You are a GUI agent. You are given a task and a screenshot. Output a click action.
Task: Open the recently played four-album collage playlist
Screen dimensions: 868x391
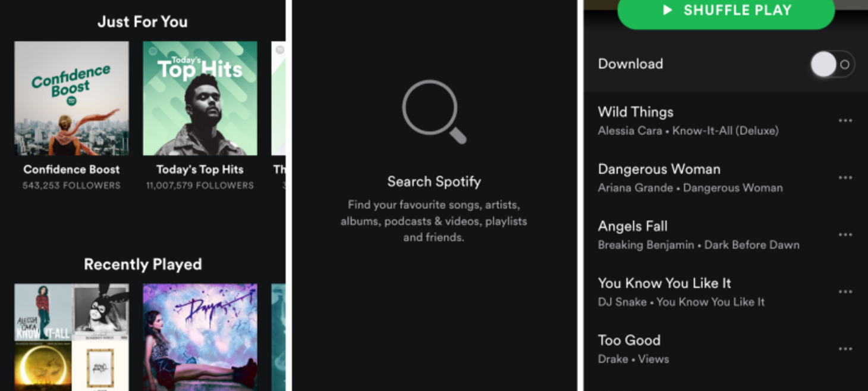(71, 337)
